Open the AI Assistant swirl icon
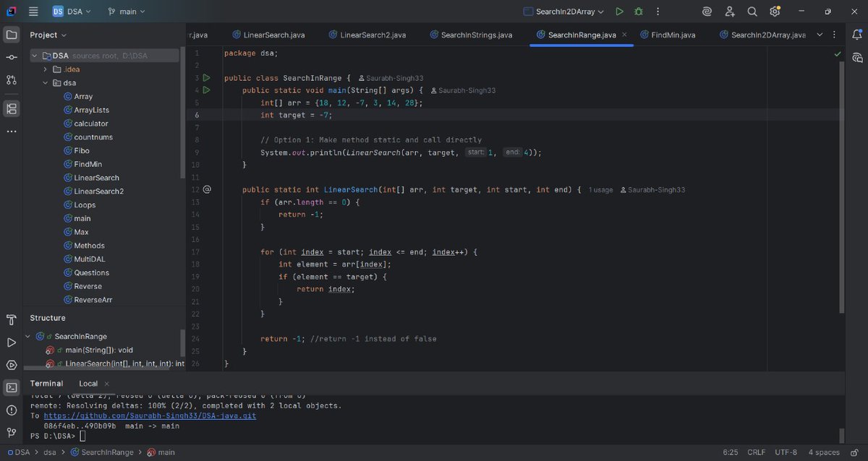Viewport: 868px width, 461px height. (x=707, y=12)
